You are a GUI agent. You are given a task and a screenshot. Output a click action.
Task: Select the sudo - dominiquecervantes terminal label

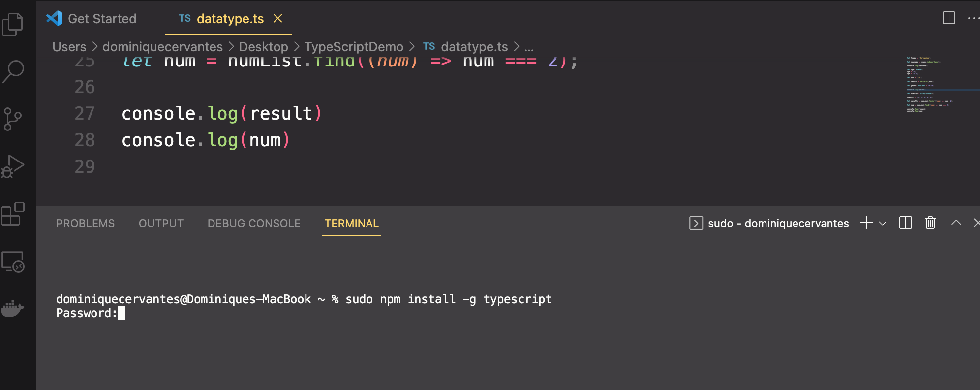pyautogui.click(x=778, y=223)
